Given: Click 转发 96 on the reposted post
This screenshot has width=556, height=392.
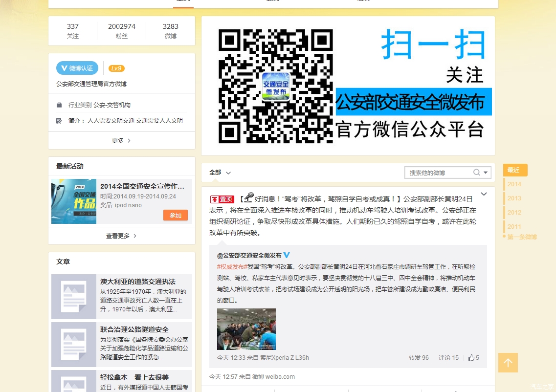Looking at the screenshot, I should [419, 358].
